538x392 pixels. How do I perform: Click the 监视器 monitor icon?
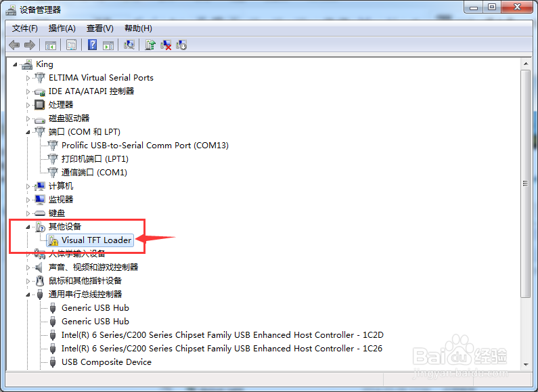tap(40, 200)
